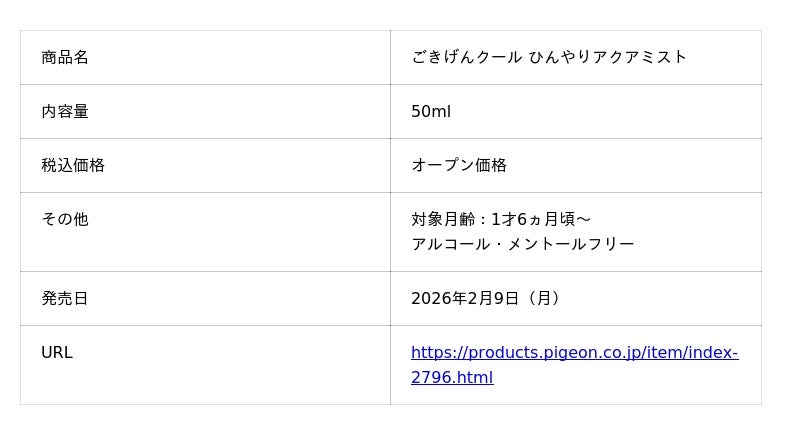Image resolution: width=800 pixels, height=435 pixels.
Task: Click the age text "1才6ヵ月頃〜"
Action: pyautogui.click(x=541, y=219)
